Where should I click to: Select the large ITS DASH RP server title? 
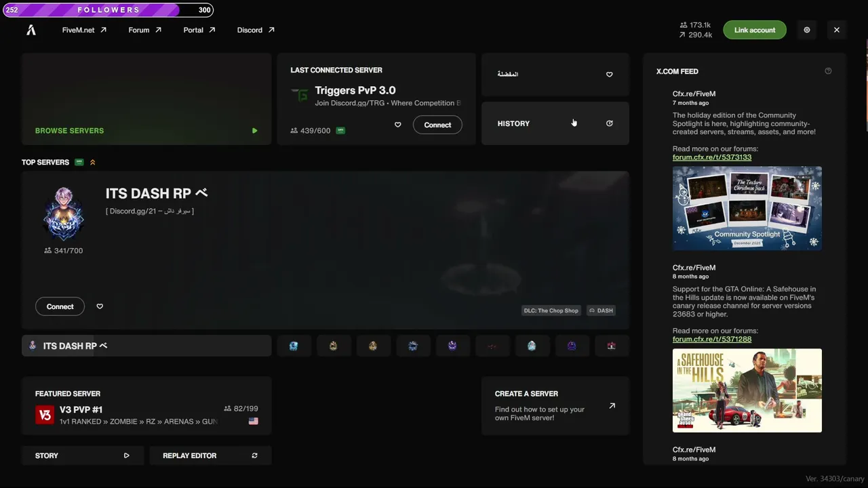157,193
